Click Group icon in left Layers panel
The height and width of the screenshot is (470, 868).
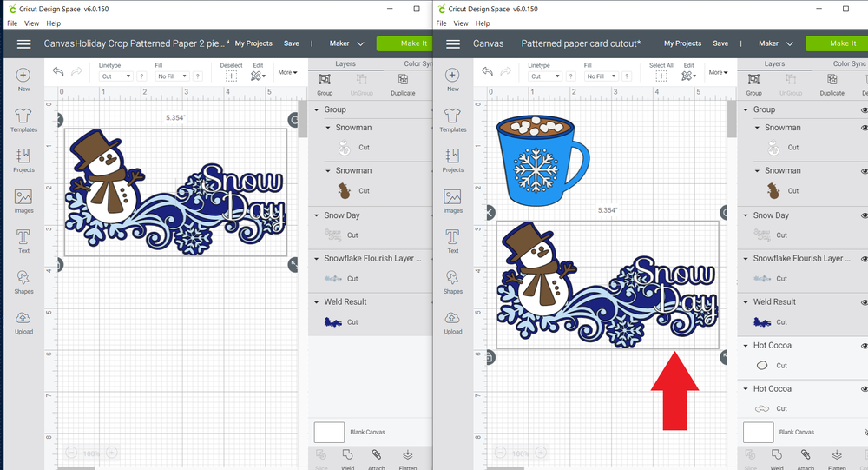pyautogui.click(x=325, y=79)
